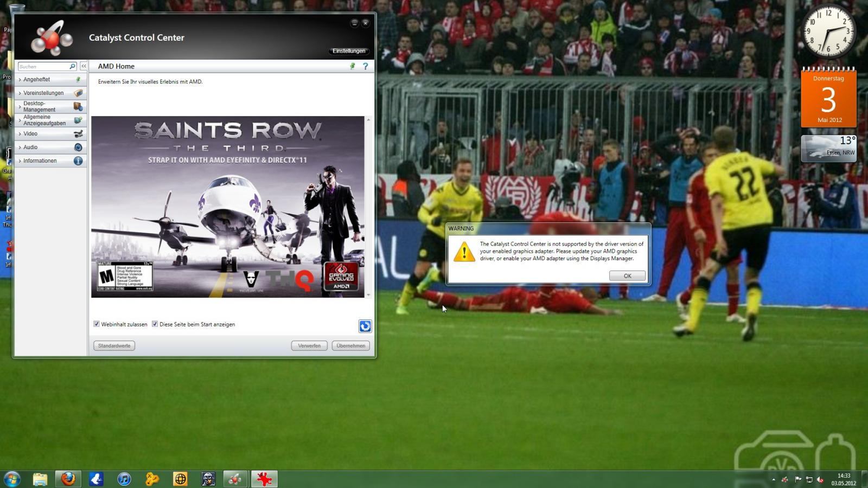Expand the Informationen section chevron
Screen dimensions: 868x488
point(20,161)
